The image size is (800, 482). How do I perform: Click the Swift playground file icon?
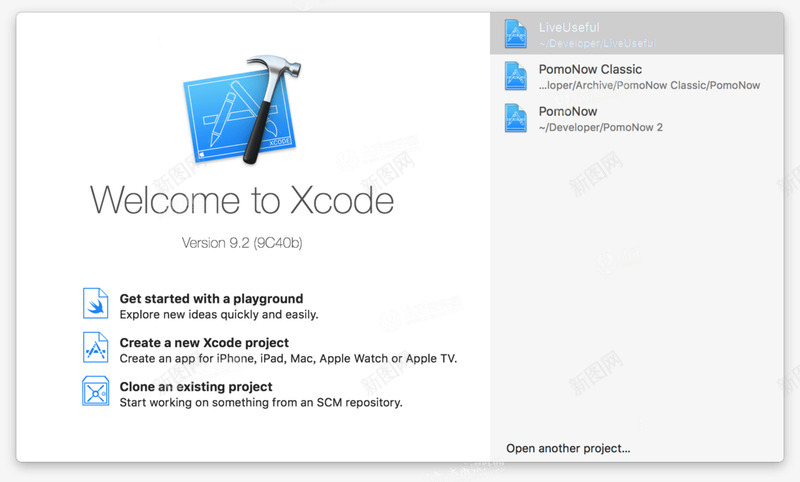pos(95,303)
